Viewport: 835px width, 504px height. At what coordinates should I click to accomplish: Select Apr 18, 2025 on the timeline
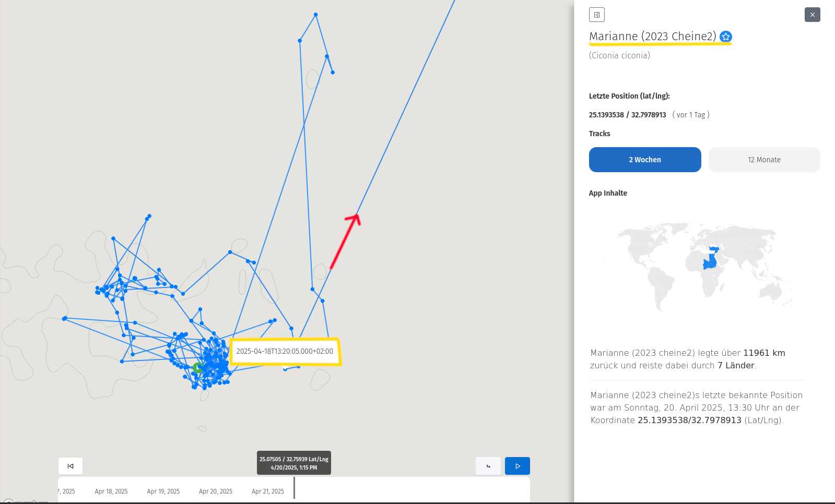coord(111,491)
